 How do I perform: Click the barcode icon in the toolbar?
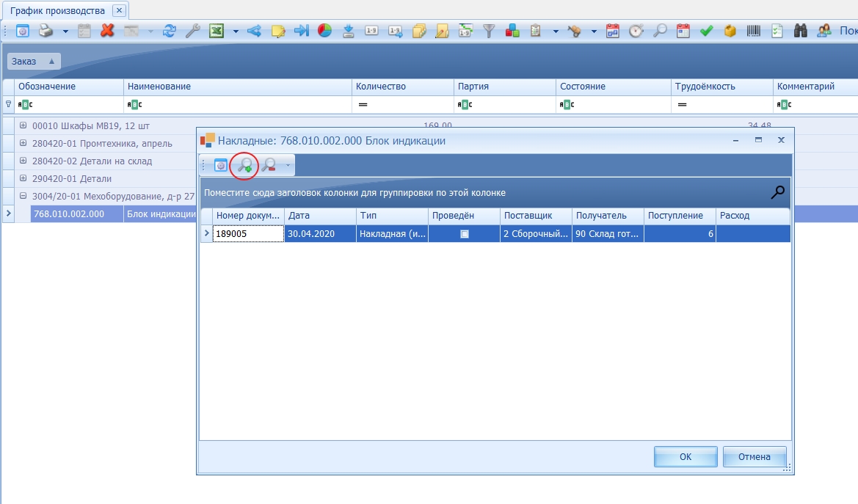click(754, 31)
